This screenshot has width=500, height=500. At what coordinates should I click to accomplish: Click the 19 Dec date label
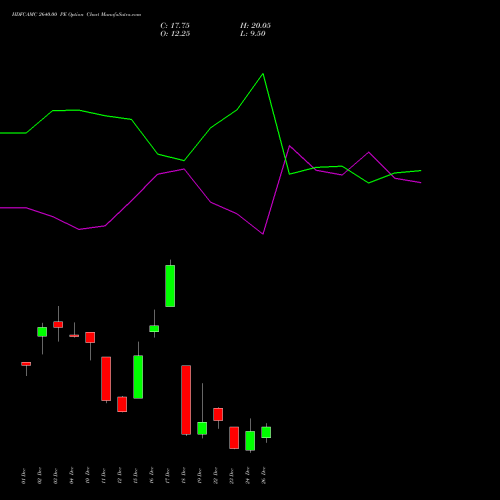pos(199,476)
